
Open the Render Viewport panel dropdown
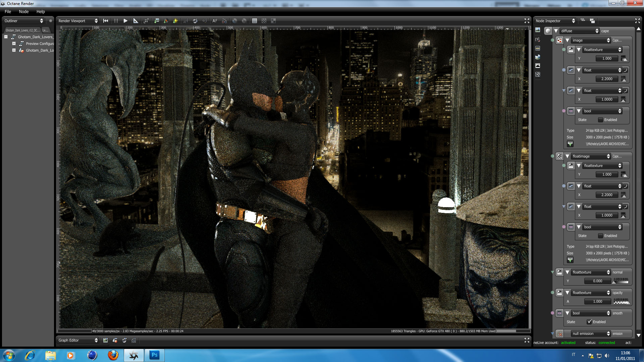(78, 21)
